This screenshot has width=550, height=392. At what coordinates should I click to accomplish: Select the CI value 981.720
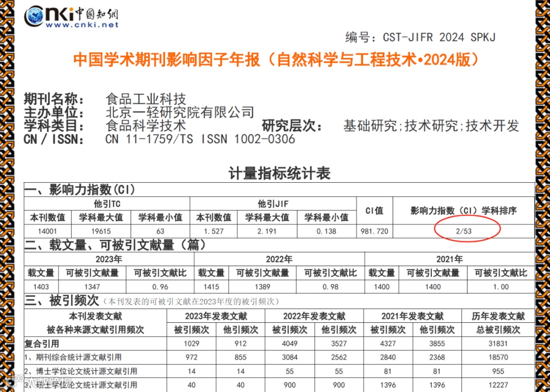click(x=374, y=232)
